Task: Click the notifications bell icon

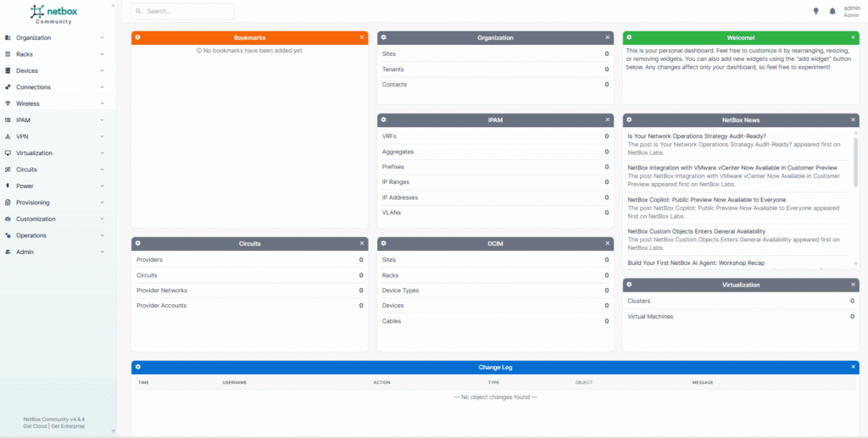Action: 832,11
